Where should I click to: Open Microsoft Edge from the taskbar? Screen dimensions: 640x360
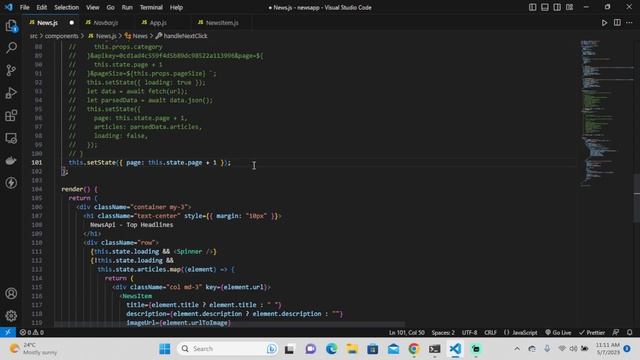[x=331, y=349]
